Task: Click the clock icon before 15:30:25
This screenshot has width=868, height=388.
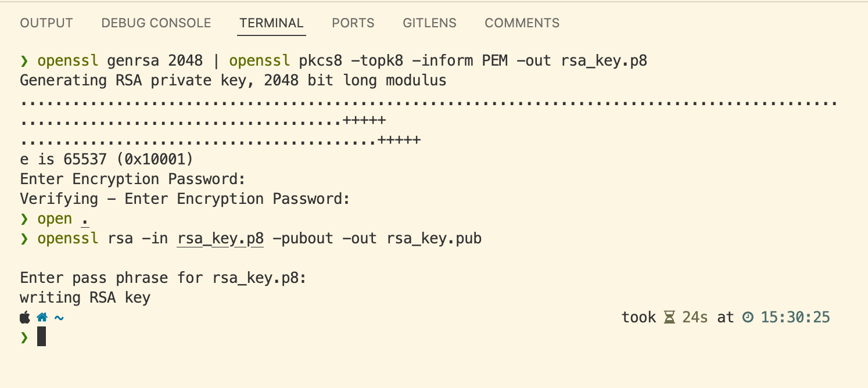Action: [x=748, y=318]
